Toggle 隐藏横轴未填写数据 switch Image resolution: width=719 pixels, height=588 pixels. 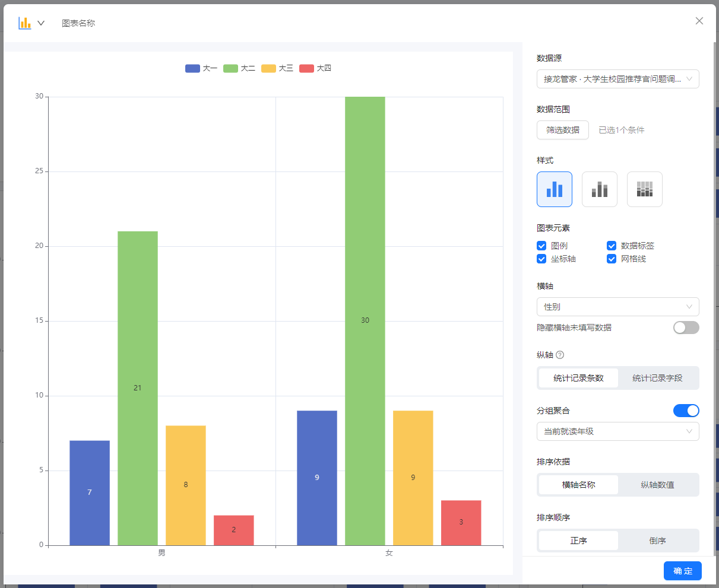pyautogui.click(x=686, y=328)
